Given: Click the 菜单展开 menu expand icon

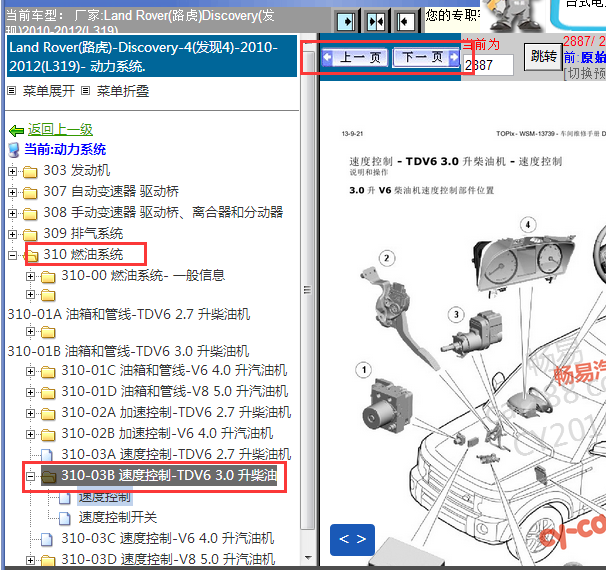Looking at the screenshot, I should (x=12, y=91).
